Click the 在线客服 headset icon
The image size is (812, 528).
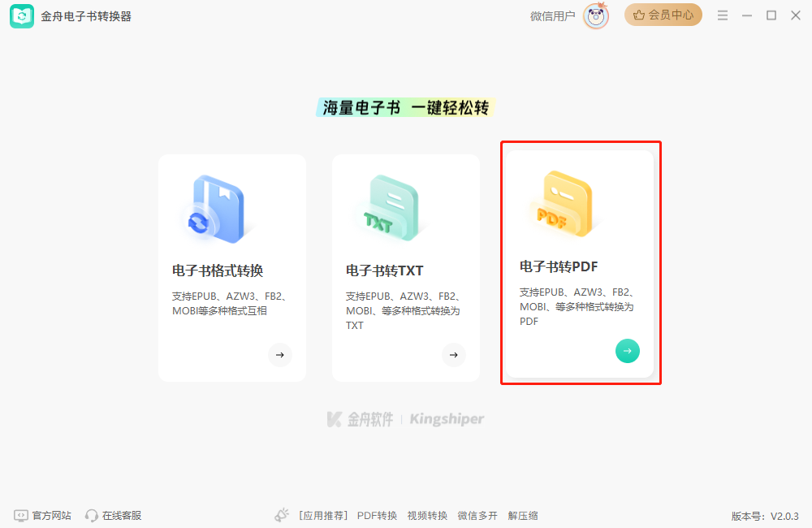pos(91,516)
